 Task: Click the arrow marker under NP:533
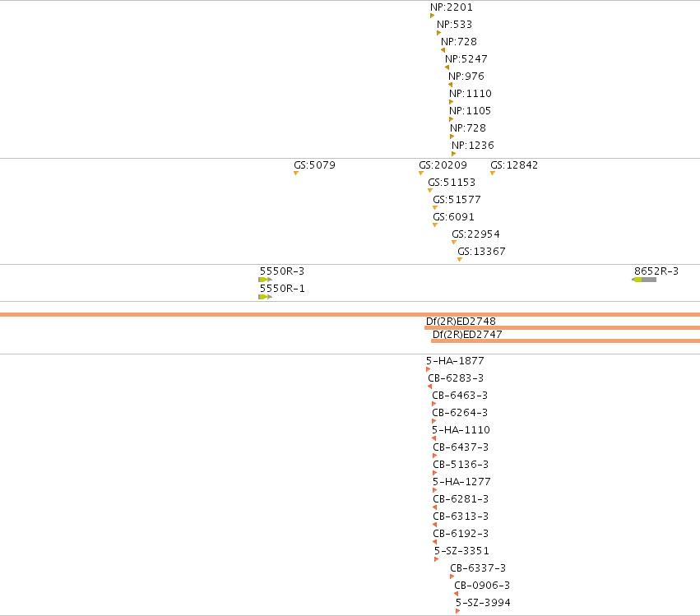click(x=439, y=33)
